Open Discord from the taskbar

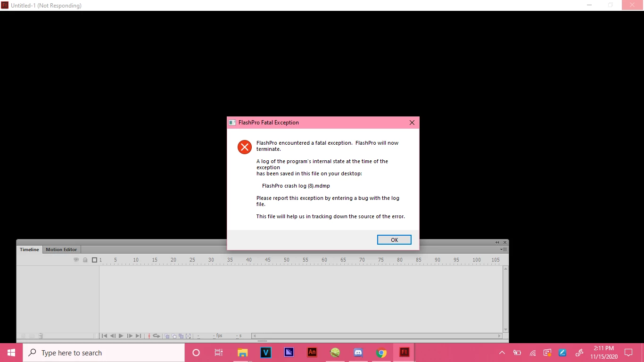tap(358, 353)
